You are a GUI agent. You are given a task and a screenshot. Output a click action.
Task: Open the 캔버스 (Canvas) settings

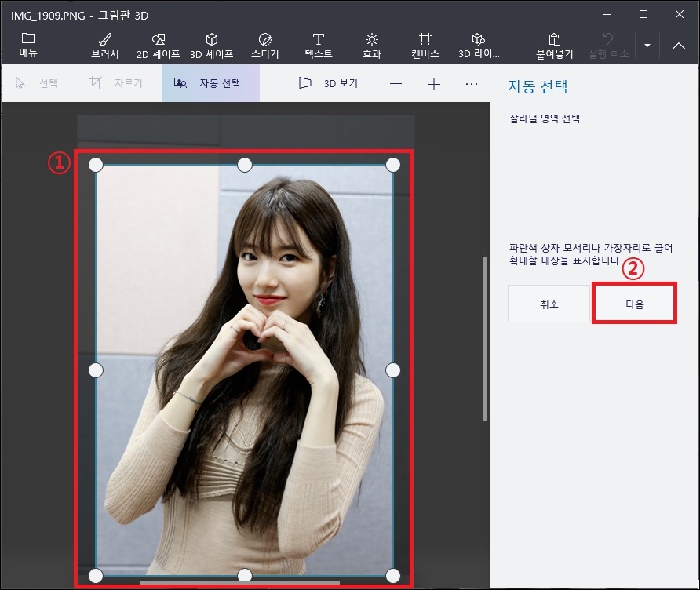point(425,45)
